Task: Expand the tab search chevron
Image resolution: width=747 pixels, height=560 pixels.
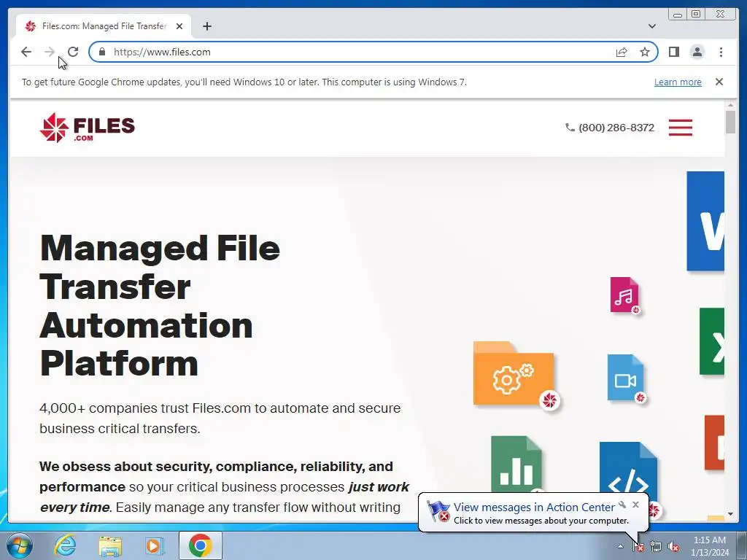Action: pos(651,26)
